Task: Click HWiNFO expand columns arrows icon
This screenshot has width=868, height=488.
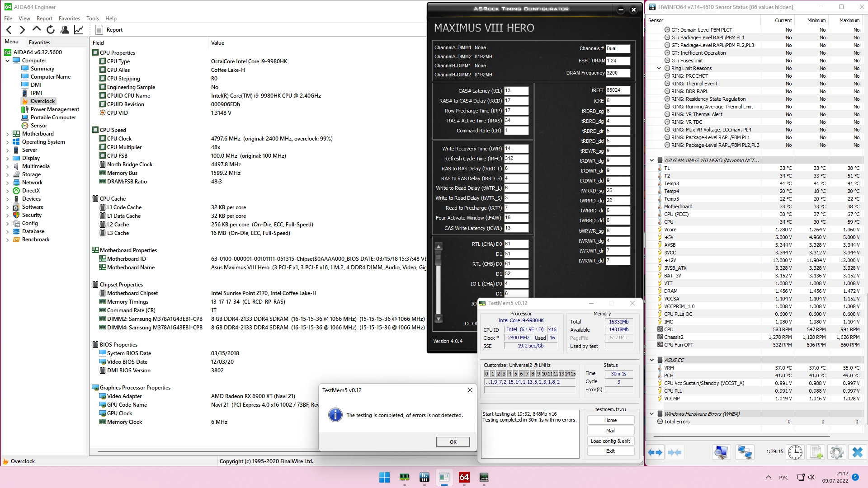Action: (655, 452)
